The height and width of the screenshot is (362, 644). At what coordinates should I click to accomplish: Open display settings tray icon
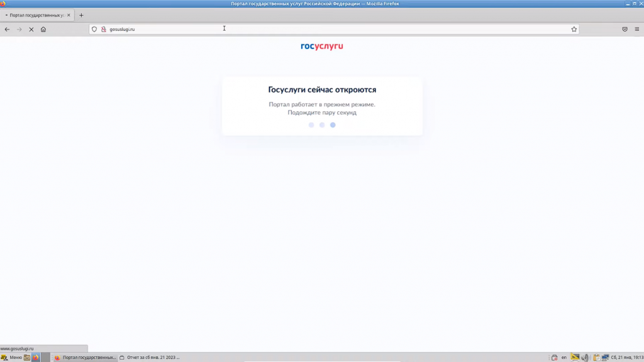point(575,358)
